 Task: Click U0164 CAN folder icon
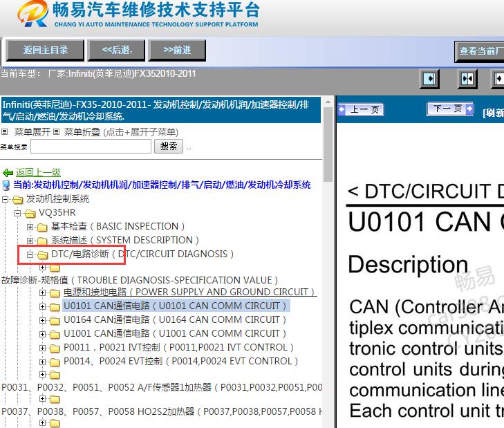click(55, 321)
